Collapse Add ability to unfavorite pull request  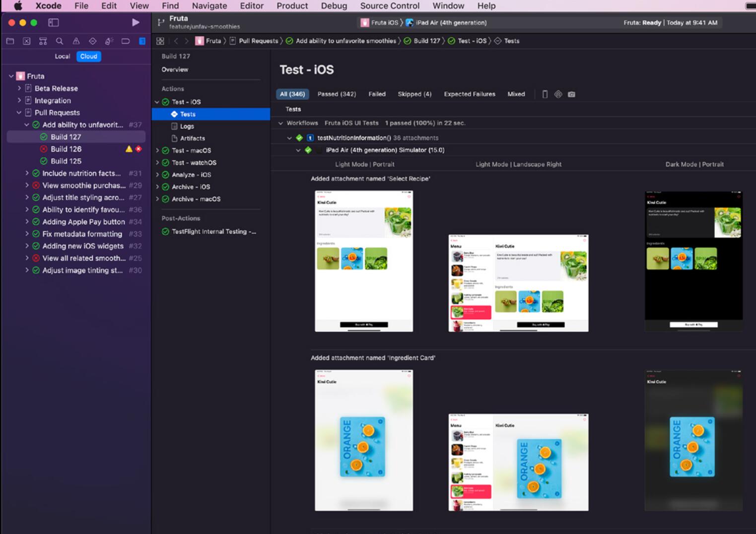27,125
